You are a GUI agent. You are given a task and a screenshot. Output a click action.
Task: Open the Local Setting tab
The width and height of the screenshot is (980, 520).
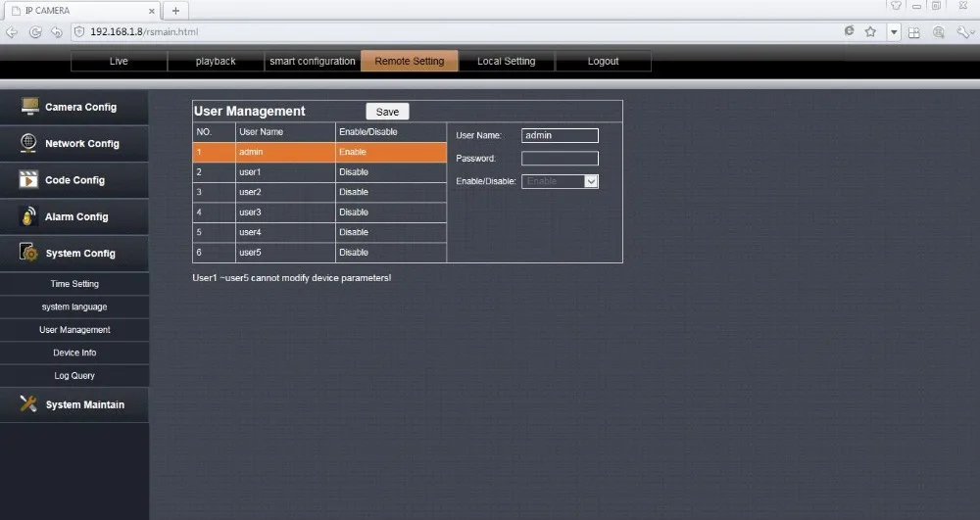(507, 61)
